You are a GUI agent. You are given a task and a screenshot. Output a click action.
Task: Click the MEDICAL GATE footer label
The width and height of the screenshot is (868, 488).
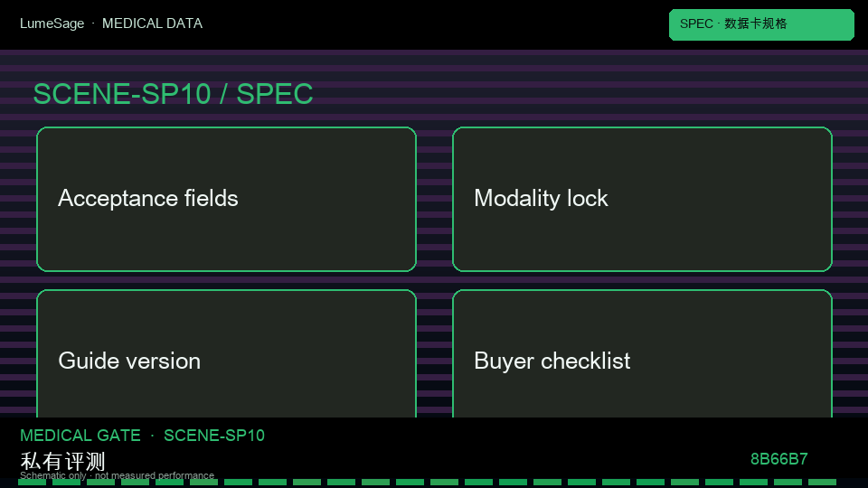coord(80,436)
